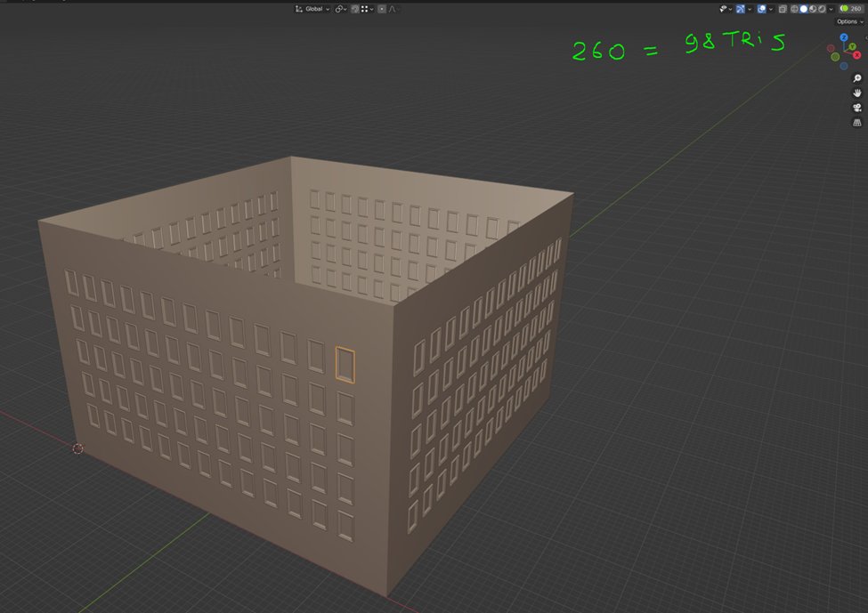The image size is (868, 613).
Task: Select the orange-highlighted window on the building
Action: 345,365
